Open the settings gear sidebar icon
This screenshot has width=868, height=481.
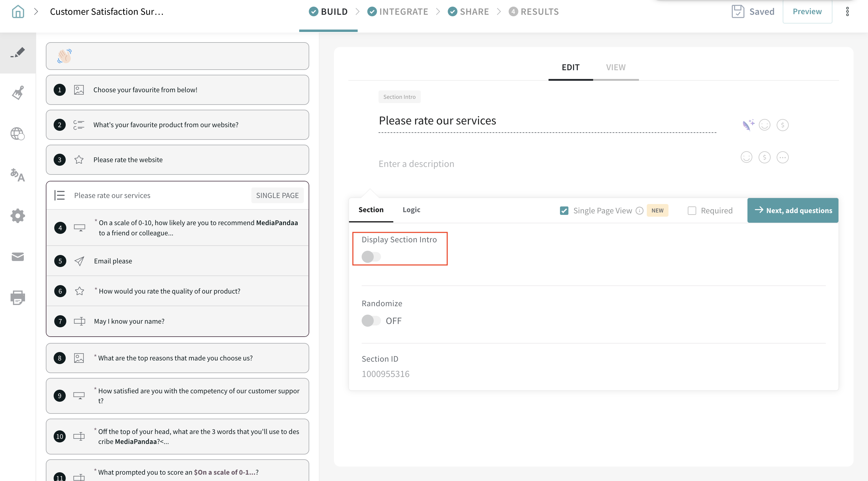click(17, 215)
